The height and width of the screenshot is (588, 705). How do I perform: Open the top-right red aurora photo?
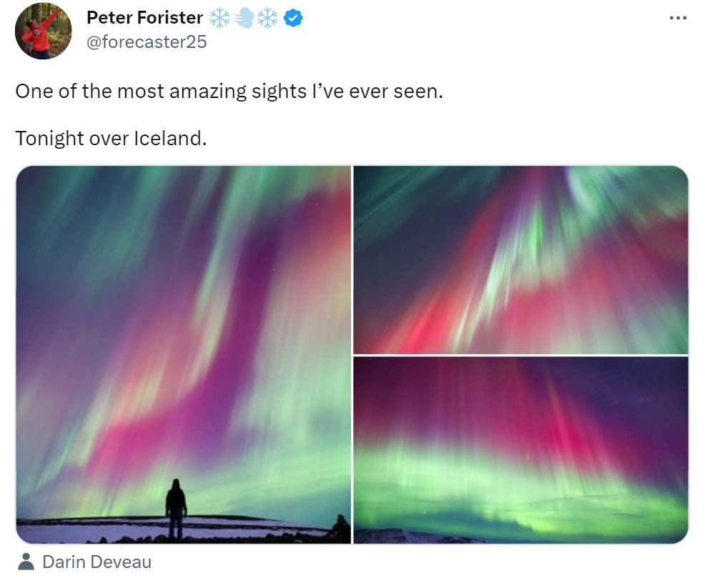click(521, 260)
